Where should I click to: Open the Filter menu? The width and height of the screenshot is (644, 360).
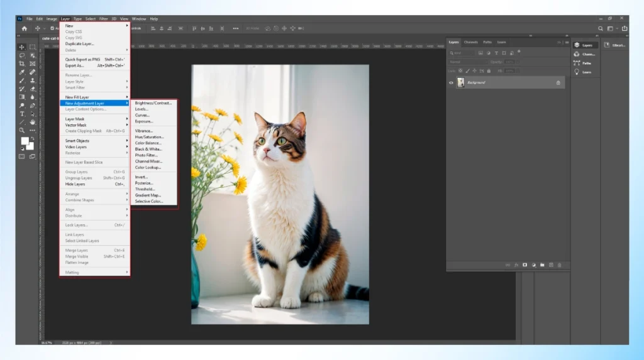click(104, 19)
